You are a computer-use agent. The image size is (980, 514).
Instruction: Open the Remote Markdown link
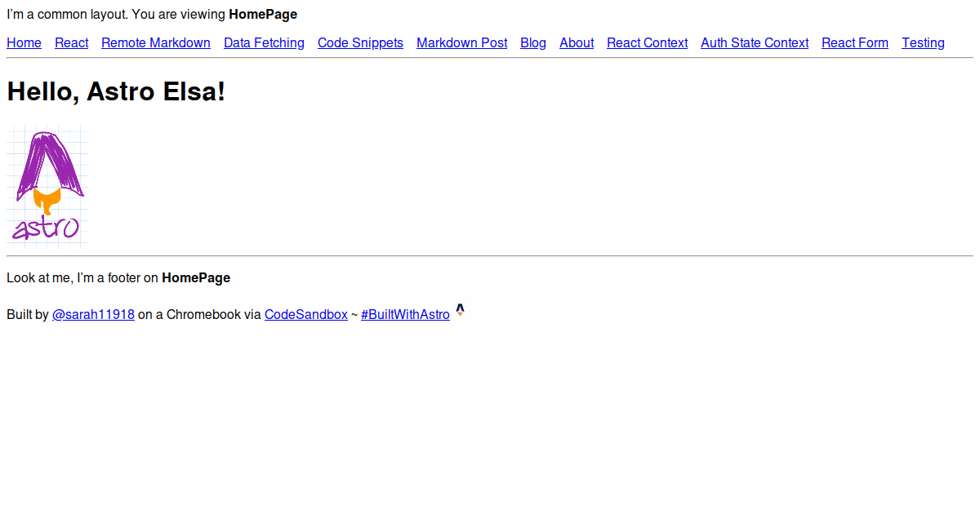click(155, 43)
